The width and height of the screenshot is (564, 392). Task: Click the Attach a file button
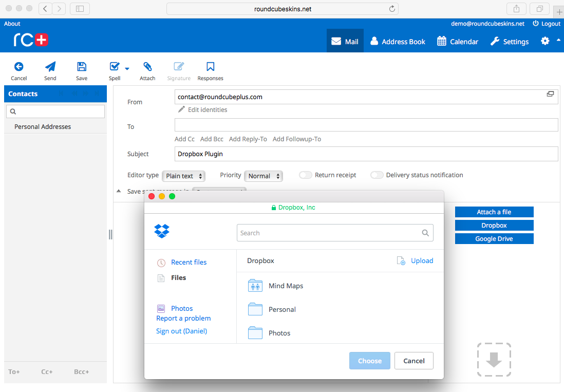[494, 212]
